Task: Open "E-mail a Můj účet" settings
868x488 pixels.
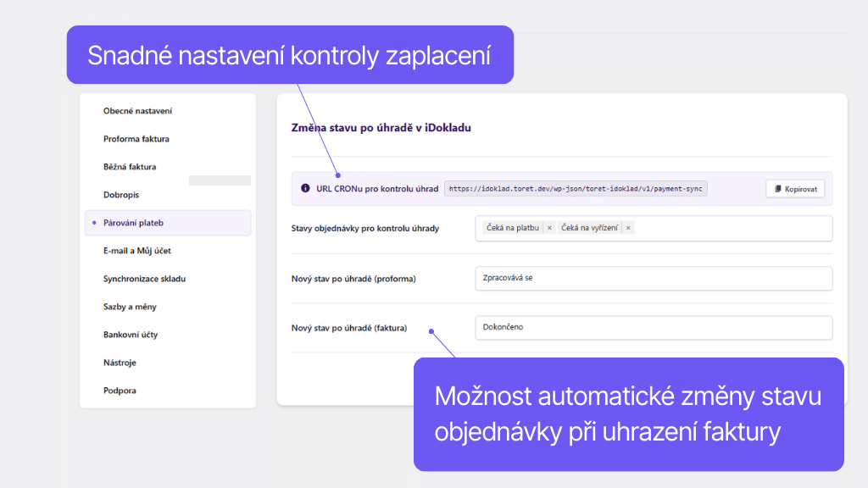Action: pyautogui.click(x=139, y=251)
